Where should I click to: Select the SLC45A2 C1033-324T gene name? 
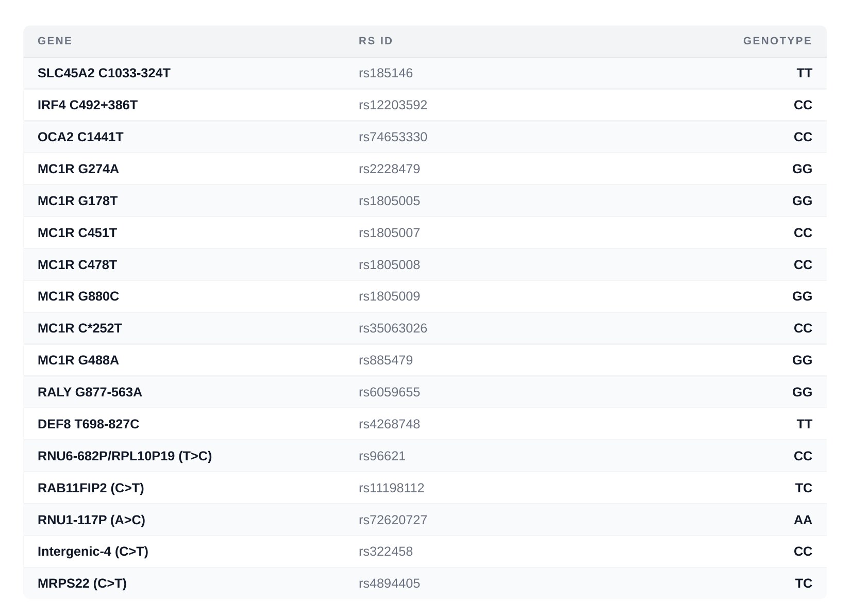104,73
